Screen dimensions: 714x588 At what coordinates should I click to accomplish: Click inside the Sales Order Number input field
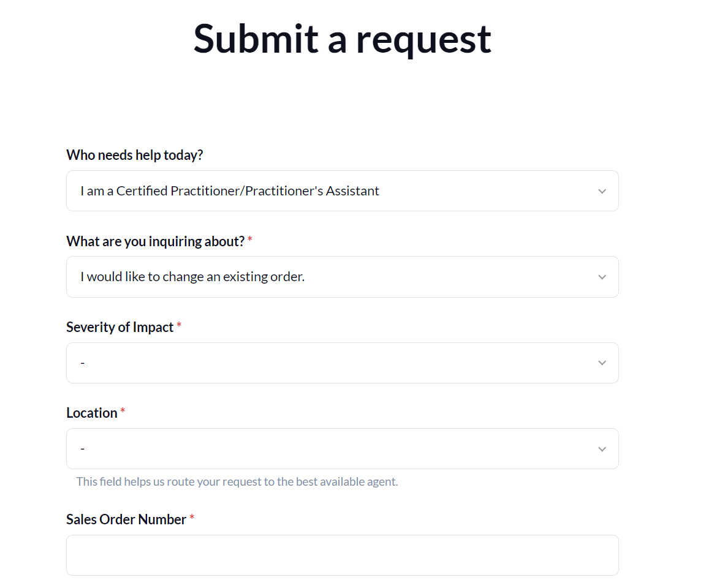(x=342, y=555)
